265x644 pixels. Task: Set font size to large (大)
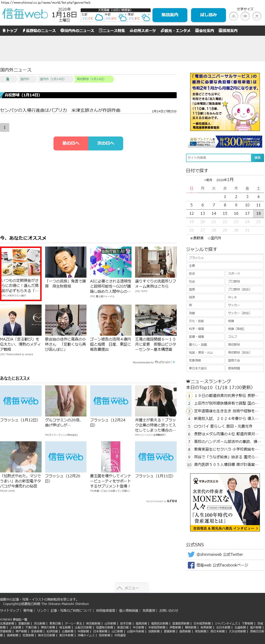pos(256,16)
